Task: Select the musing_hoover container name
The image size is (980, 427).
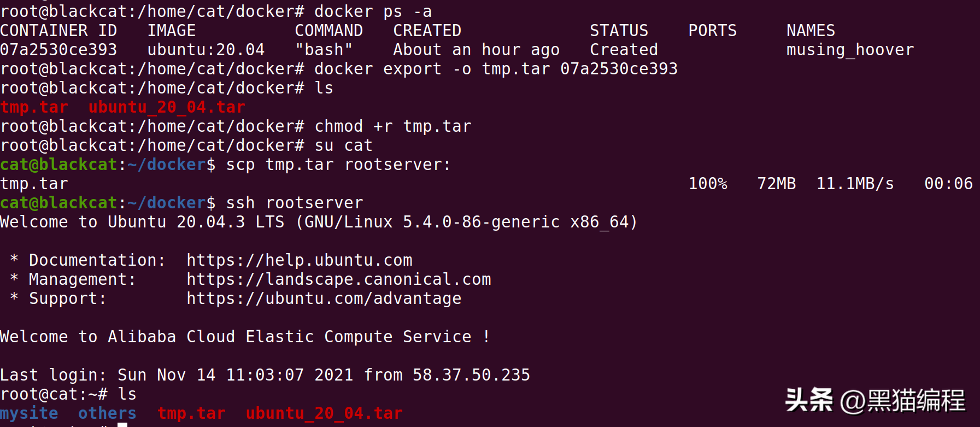Action: pyautogui.click(x=850, y=50)
